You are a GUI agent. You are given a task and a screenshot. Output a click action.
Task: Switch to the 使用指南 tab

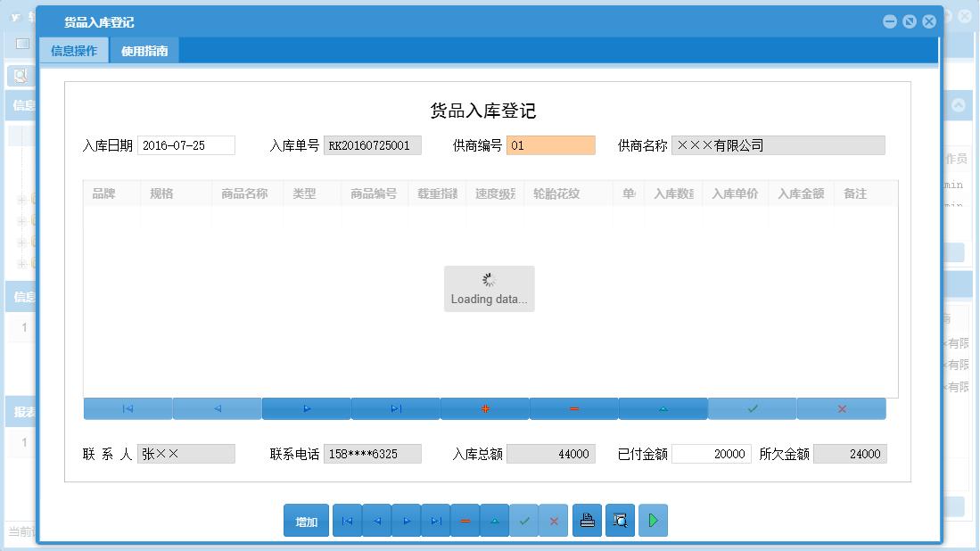[144, 51]
